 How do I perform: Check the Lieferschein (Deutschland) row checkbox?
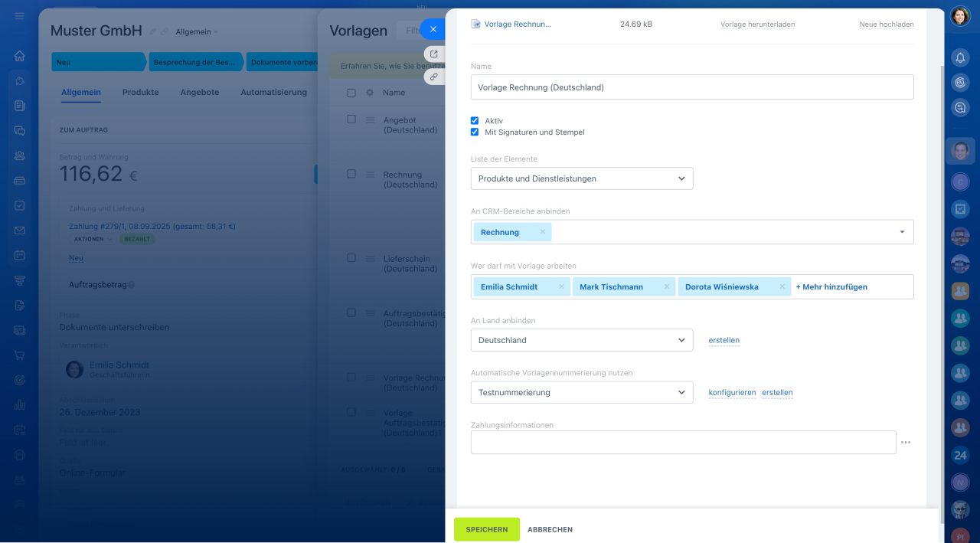click(351, 258)
